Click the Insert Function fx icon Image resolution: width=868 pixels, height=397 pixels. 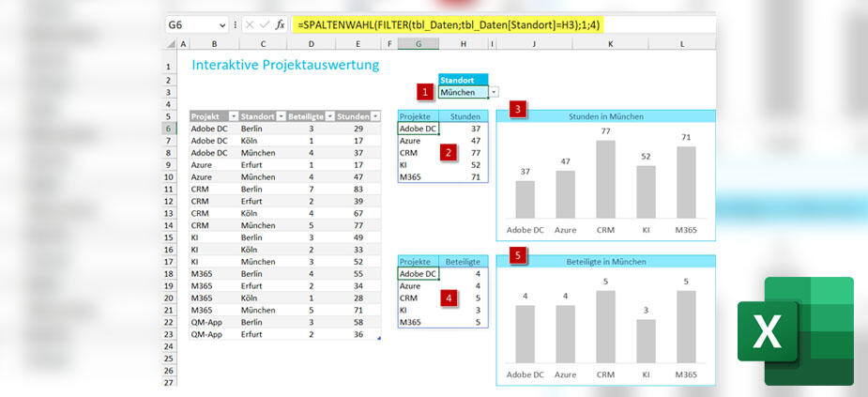[x=280, y=24]
